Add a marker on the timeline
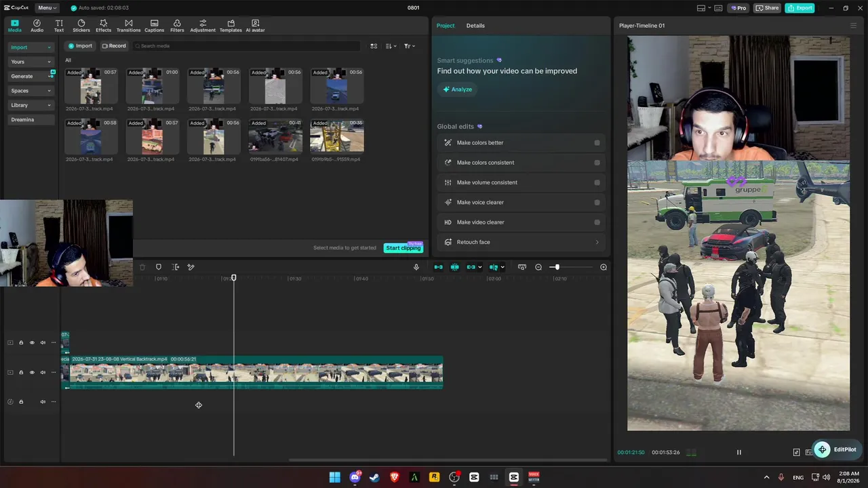Viewport: 868px width, 488px height. coord(159,267)
